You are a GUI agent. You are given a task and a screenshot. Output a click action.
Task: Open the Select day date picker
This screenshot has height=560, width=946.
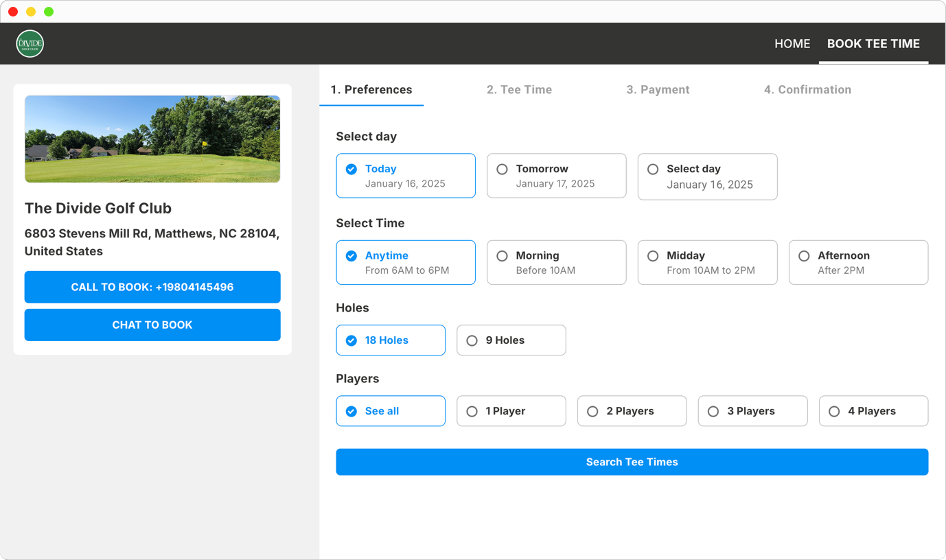pyautogui.click(x=707, y=176)
